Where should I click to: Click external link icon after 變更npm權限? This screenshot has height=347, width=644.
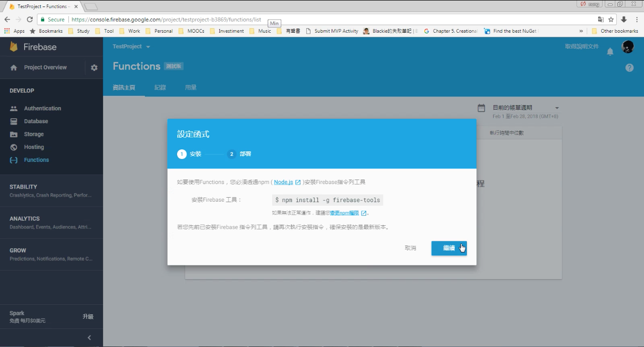[364, 213]
